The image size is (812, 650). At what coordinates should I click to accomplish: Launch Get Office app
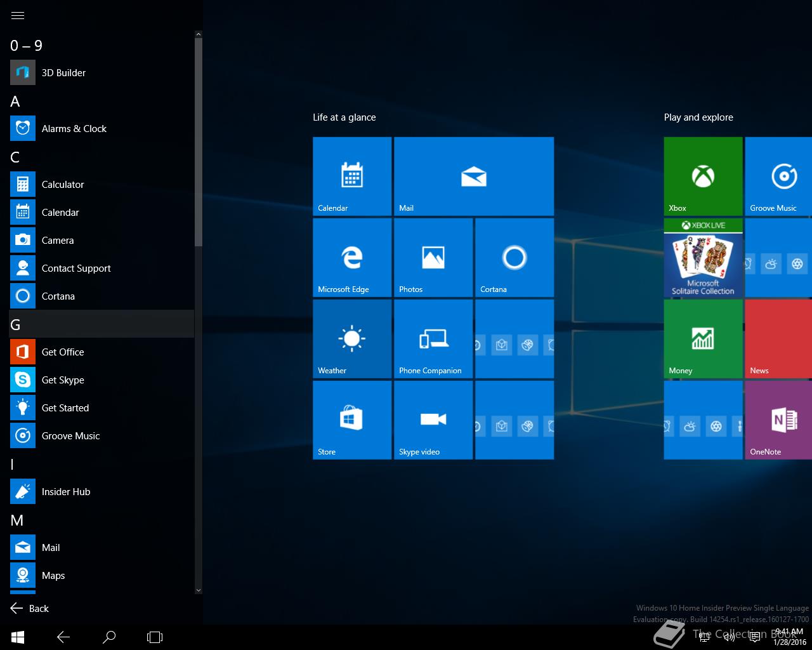point(101,352)
